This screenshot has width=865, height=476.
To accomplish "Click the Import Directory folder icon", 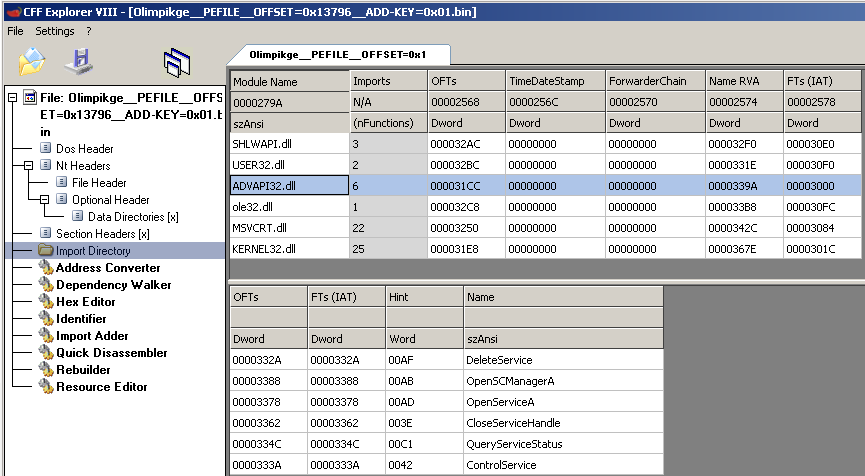I will click(46, 251).
